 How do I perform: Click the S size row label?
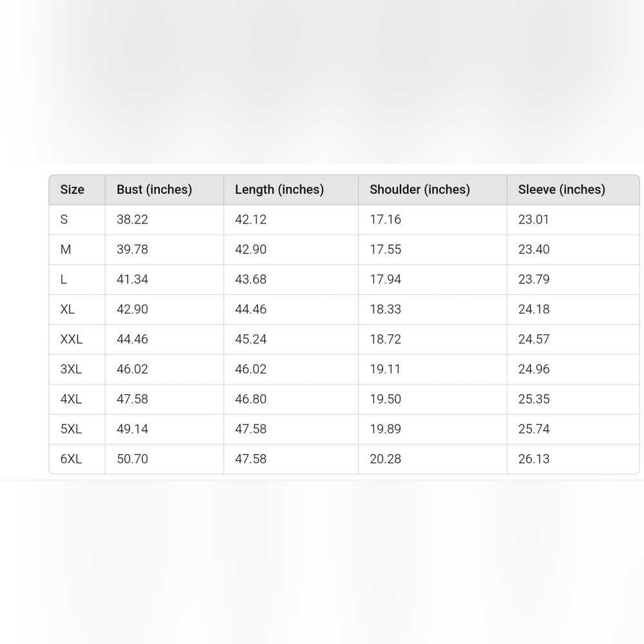click(64, 220)
